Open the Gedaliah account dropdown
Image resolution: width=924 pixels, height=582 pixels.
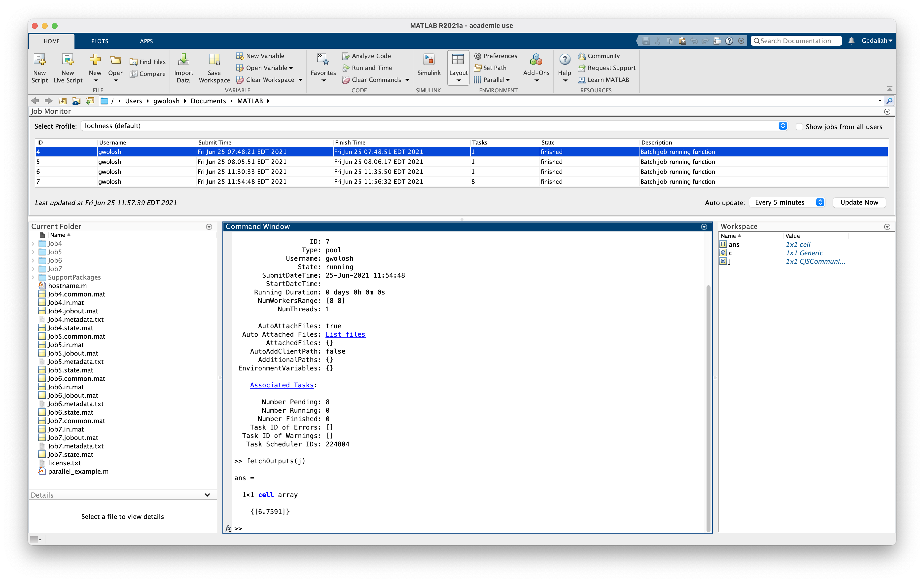pos(877,41)
